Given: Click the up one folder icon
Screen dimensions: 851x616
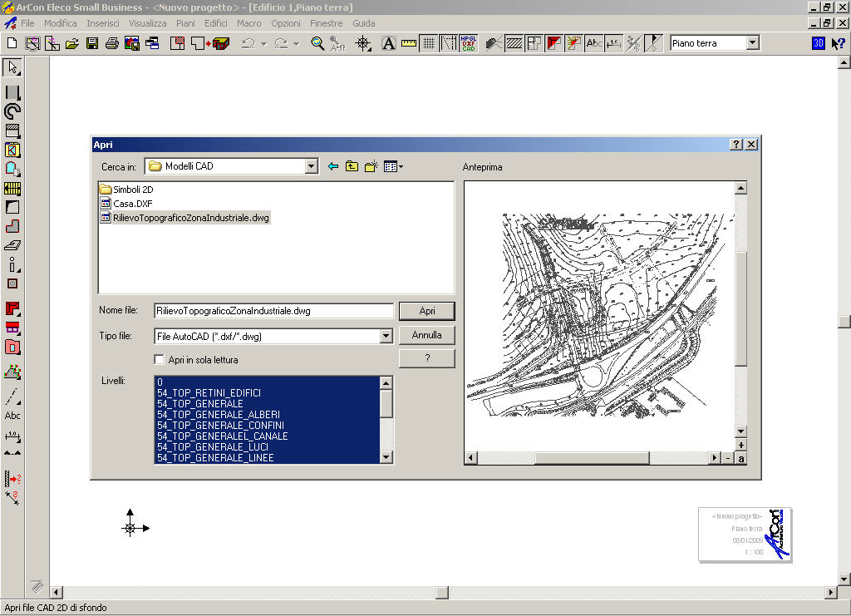Looking at the screenshot, I should click(352, 166).
